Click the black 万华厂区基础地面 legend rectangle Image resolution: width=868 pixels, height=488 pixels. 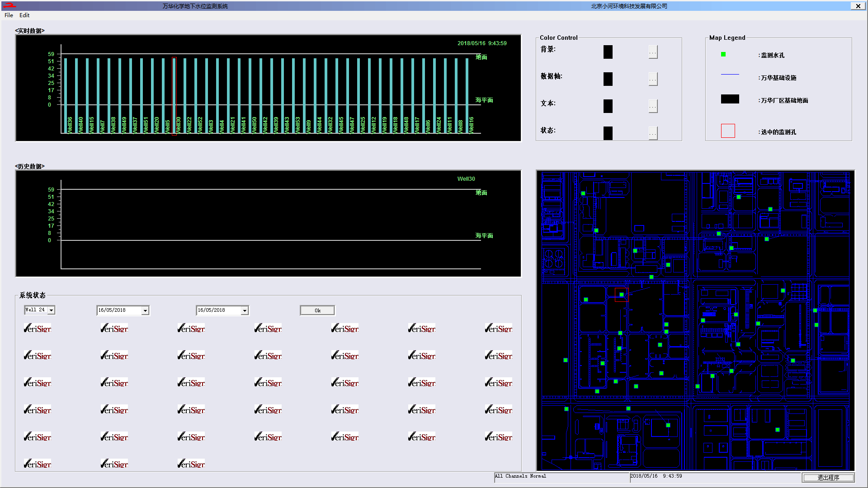click(730, 99)
